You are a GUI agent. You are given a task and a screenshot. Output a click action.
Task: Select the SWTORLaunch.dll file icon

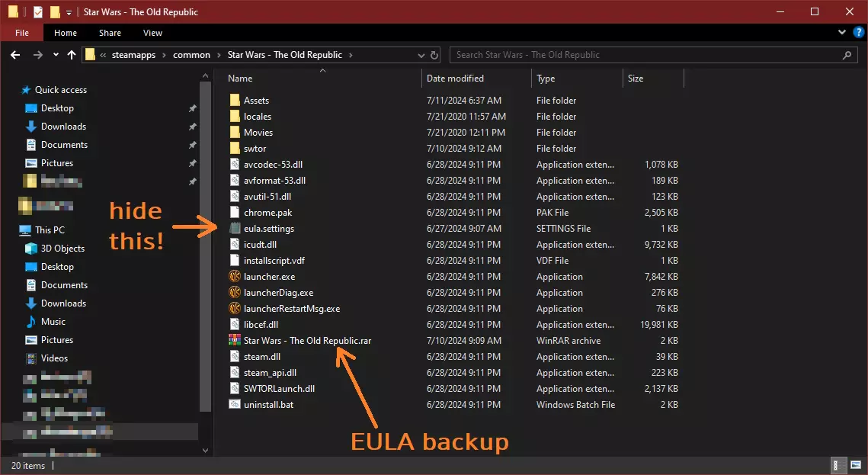235,389
